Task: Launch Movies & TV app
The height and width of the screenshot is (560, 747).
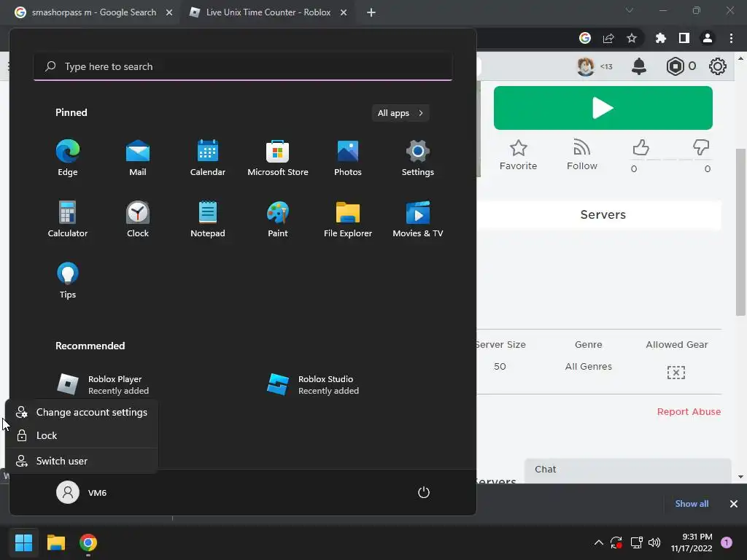Action: pos(418,219)
